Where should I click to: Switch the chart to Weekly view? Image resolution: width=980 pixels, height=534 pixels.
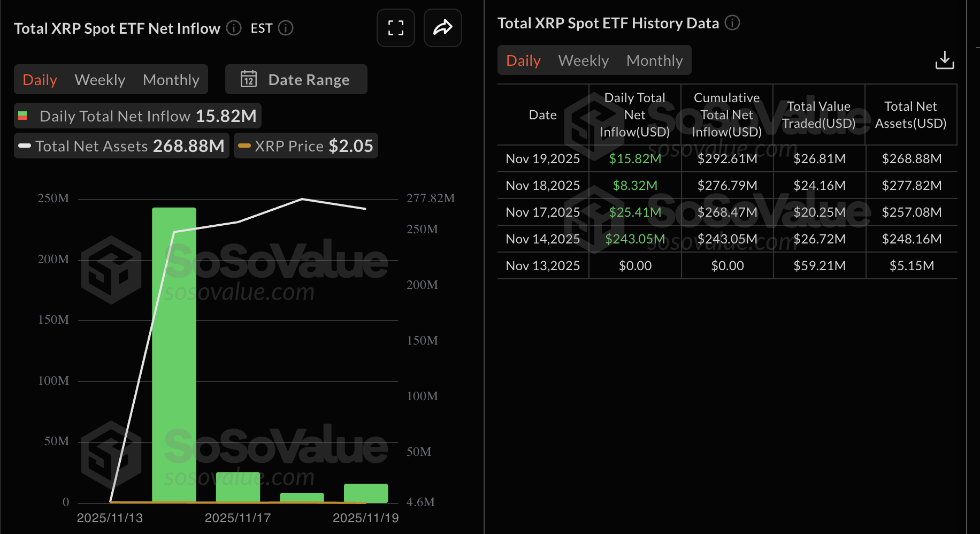(x=100, y=79)
